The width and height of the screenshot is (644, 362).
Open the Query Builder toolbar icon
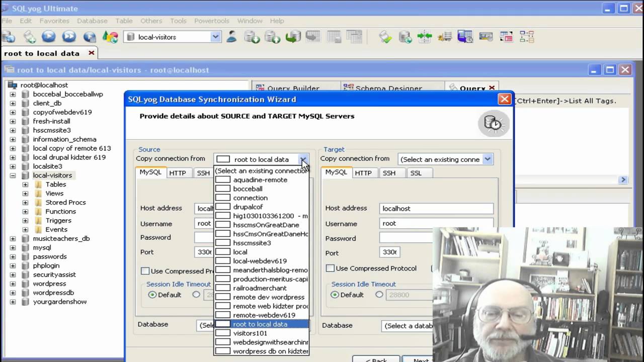point(506,37)
